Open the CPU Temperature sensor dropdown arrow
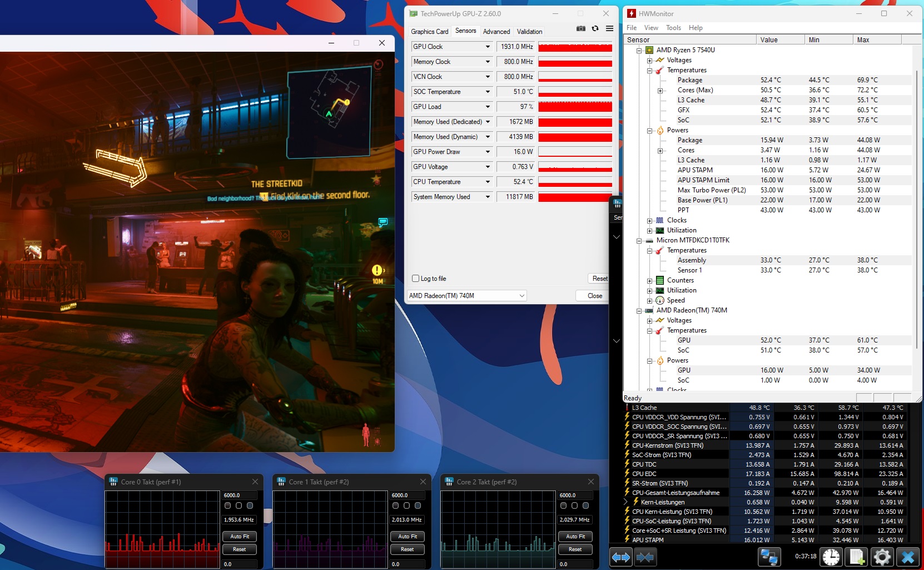 click(x=488, y=182)
